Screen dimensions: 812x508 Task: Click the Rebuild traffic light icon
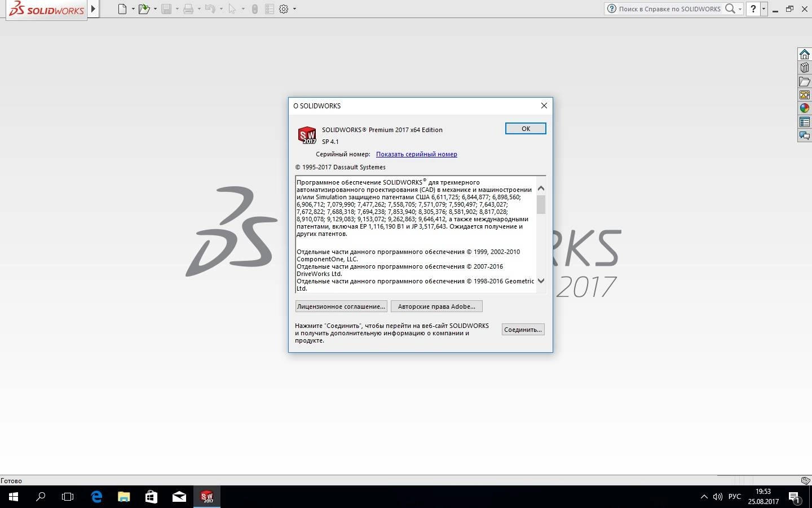(x=255, y=9)
